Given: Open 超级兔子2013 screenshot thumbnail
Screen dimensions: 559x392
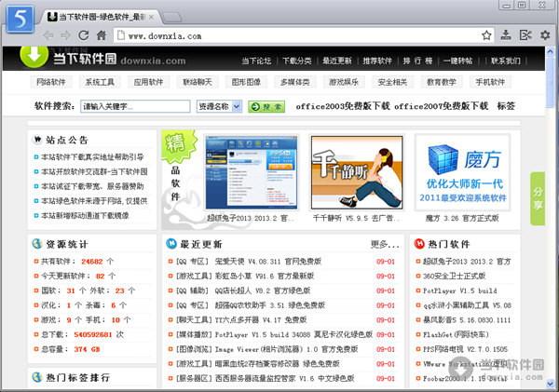Looking at the screenshot, I should 252,172.
